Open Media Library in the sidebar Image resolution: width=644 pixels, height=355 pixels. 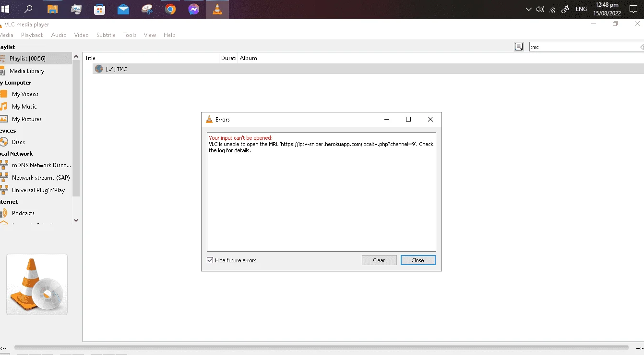[x=27, y=71]
